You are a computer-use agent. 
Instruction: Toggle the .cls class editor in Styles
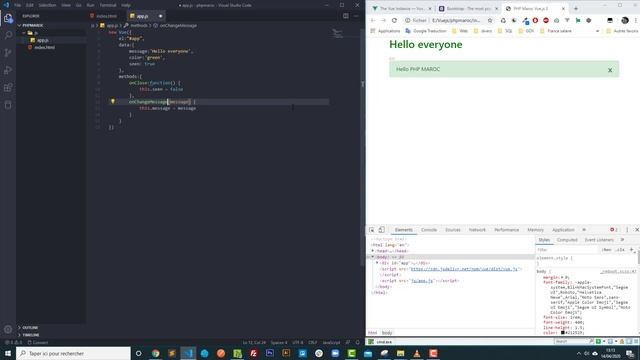click(x=620, y=249)
